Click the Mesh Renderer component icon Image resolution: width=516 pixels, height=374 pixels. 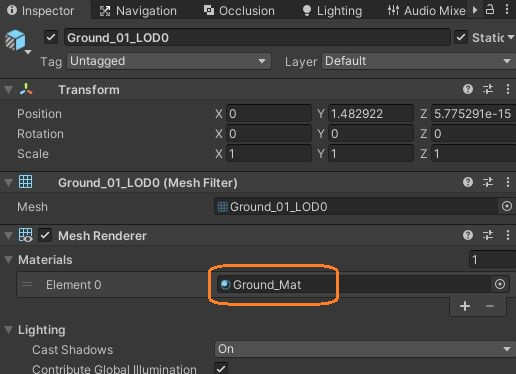pyautogui.click(x=26, y=235)
